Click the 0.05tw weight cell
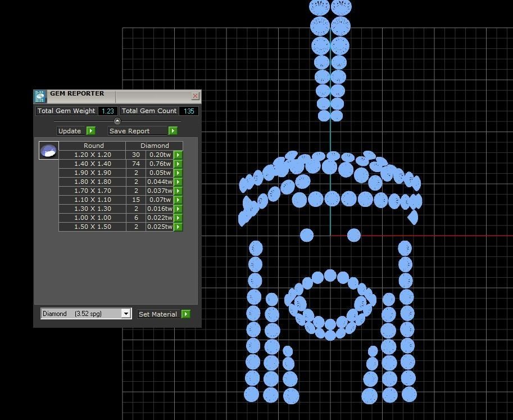Screen dimensions: 513x420 (x=160, y=173)
